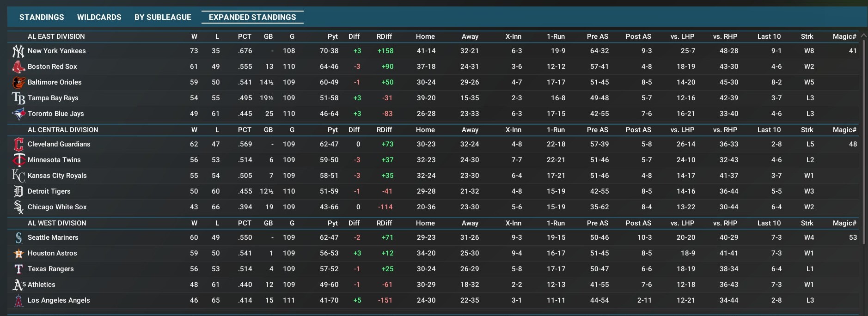This screenshot has height=316, width=868.
Task: Click the Detroit Tigers D logo
Action: point(18,191)
